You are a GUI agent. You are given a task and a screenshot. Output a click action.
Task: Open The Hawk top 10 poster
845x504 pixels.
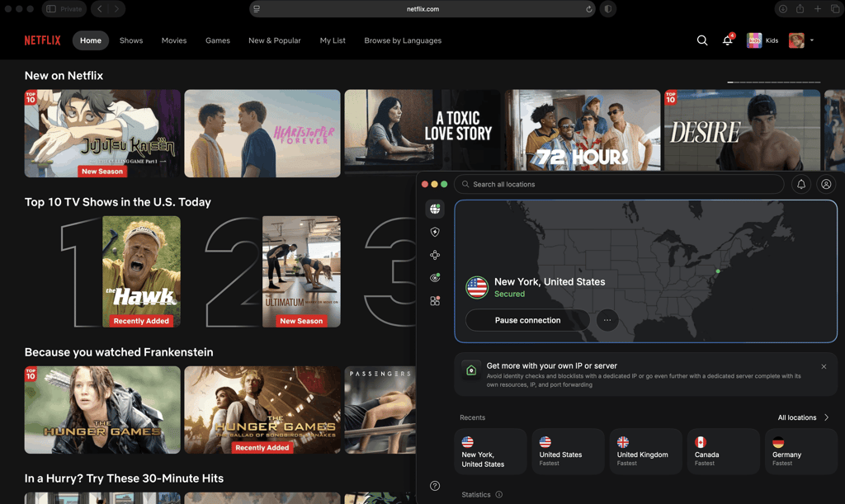tap(141, 271)
